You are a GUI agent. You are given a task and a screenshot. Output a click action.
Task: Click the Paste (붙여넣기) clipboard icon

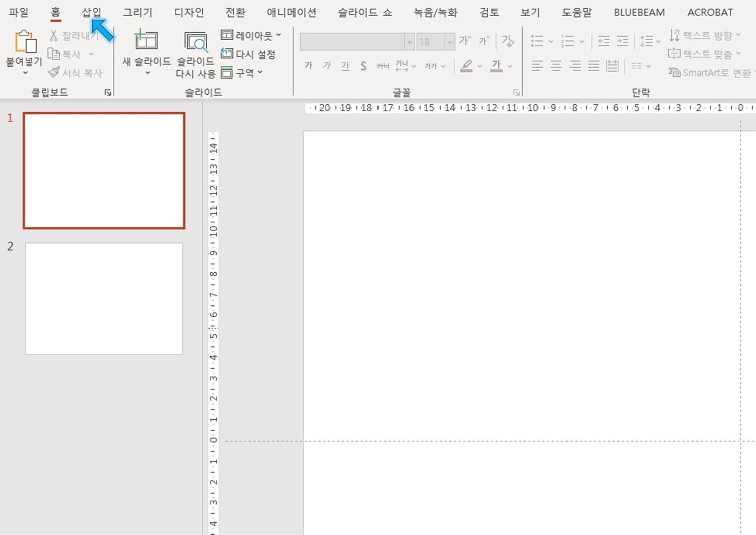(25, 42)
